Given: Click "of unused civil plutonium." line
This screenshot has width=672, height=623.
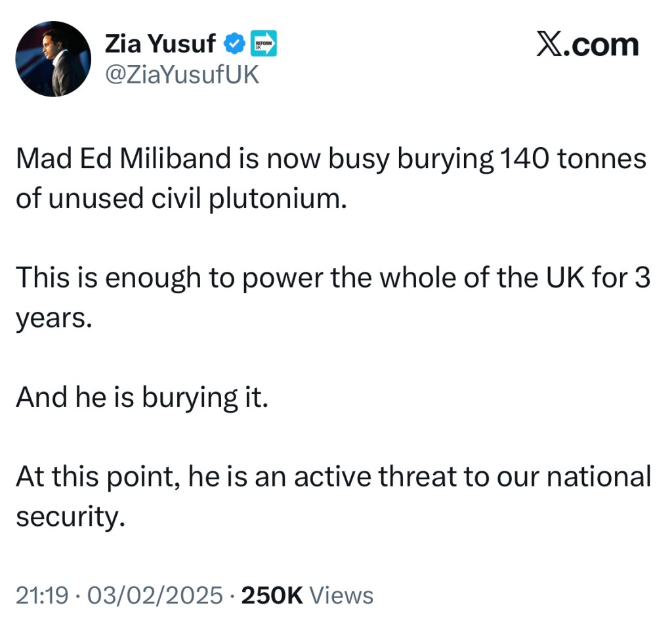Looking at the screenshot, I should [180, 199].
